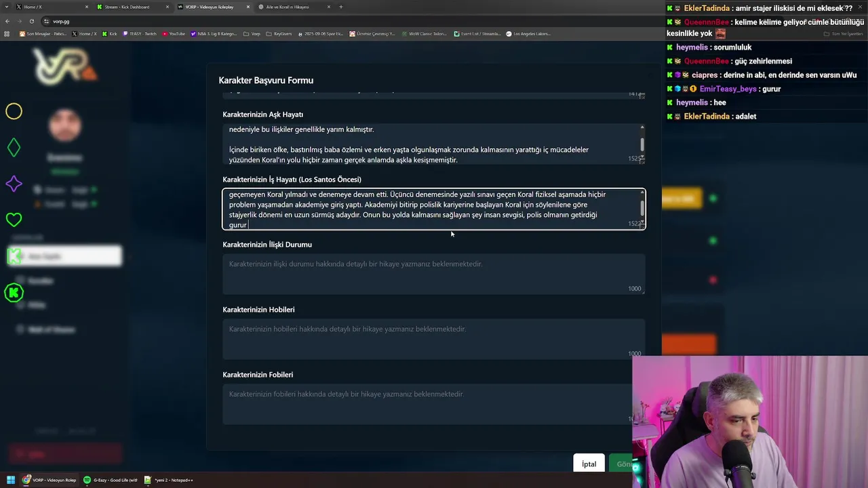Open the tab search dropdown arrow
The image size is (868, 488).
coord(6,7)
